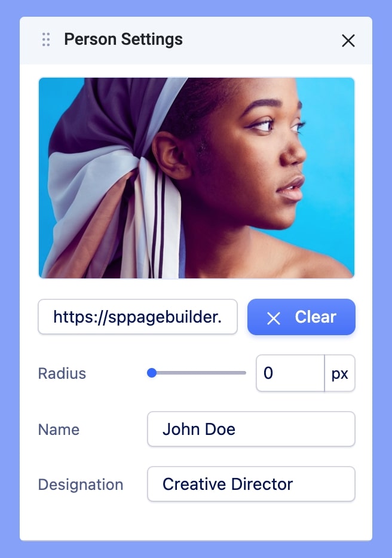Click the Designation field with Creative Director

(x=251, y=484)
